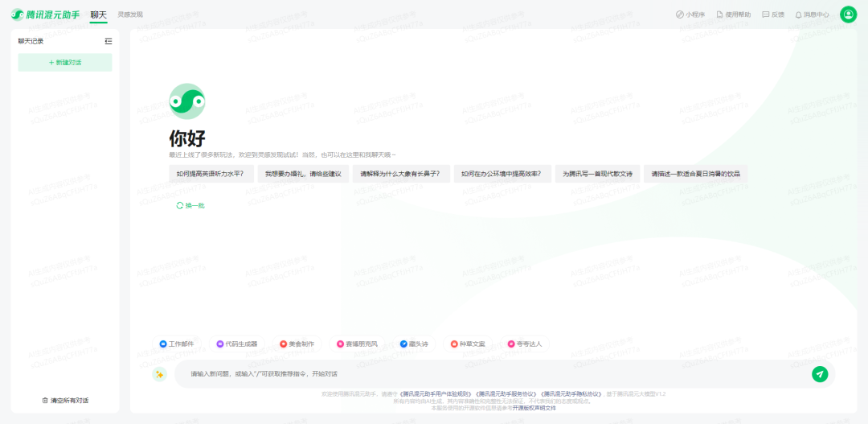Collapse the 聊天记录 sidebar
The image size is (868, 424).
coord(108,41)
